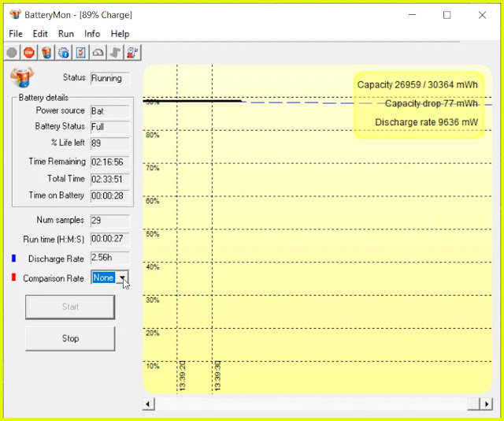Click the 13:39:30 time marker on graph
The height and width of the screenshot is (421, 504).
(217, 376)
